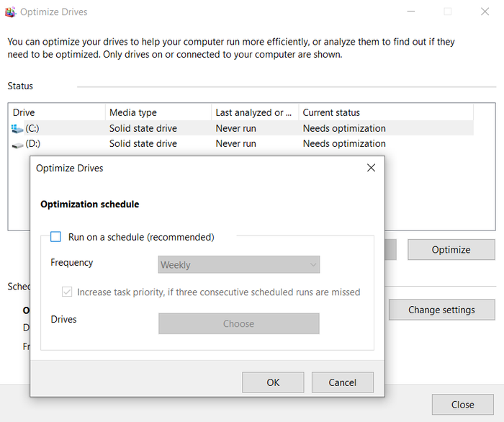Screen dimensions: 504x422
Task: Sort by the Drive column header
Action: click(x=56, y=112)
